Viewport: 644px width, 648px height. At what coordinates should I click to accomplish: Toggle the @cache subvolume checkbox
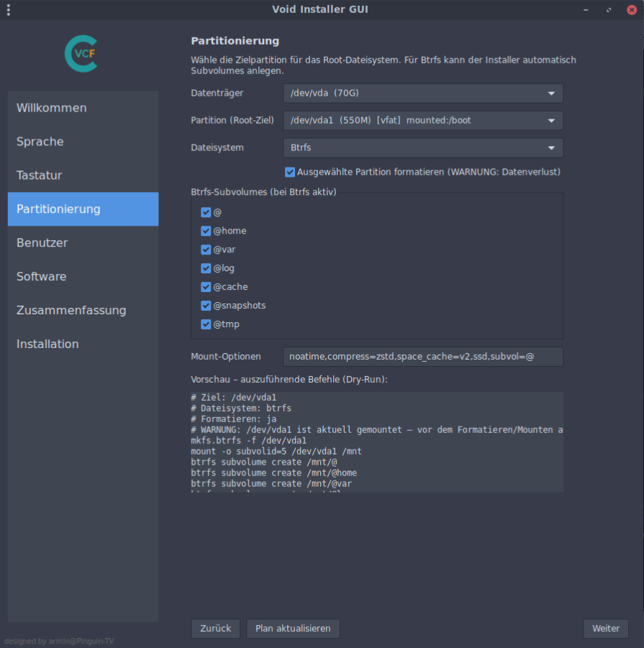pos(206,287)
